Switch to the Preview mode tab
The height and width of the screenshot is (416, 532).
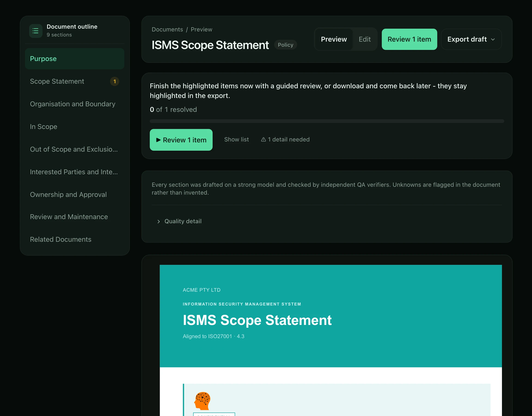(x=334, y=39)
